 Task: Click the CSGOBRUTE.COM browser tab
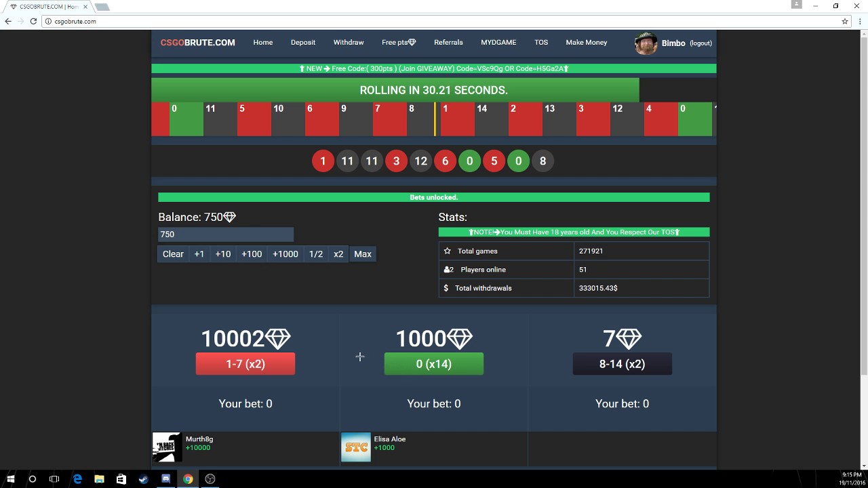tap(47, 7)
